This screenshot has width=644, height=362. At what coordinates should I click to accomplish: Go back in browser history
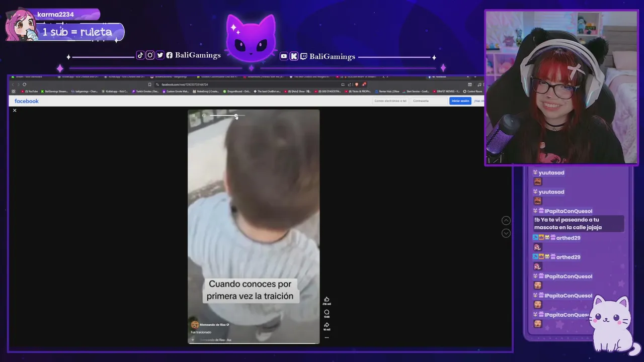[13, 84]
